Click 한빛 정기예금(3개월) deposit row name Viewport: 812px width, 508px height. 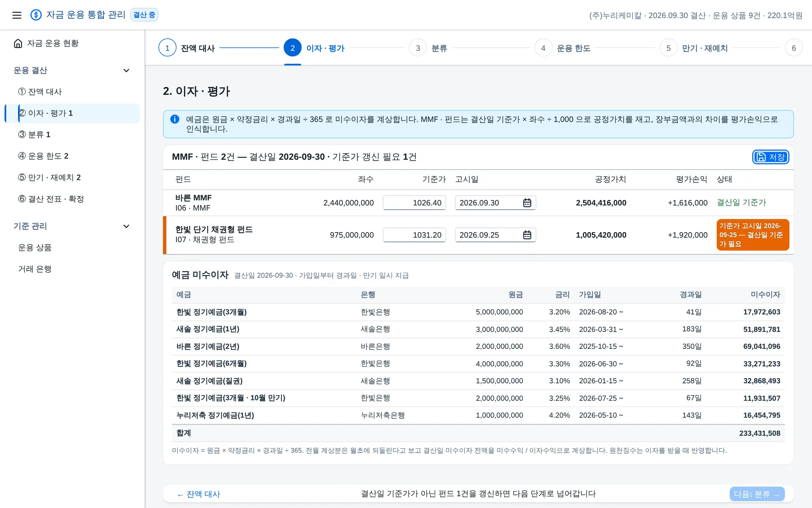coord(212,312)
